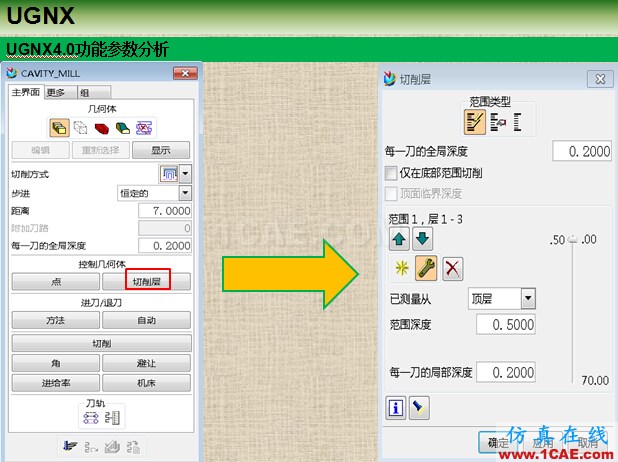Click the 避让 button
The image size is (618, 462).
[147, 363]
